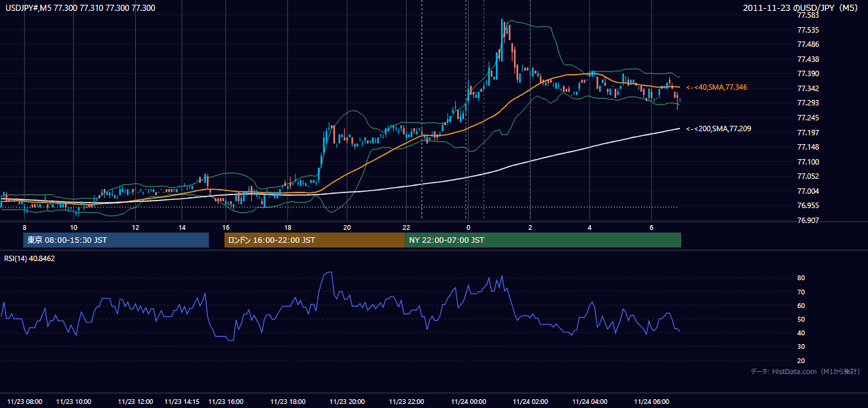Select the 11/23 20:00 timeline label
This screenshot has width=868, height=408.
click(346, 401)
